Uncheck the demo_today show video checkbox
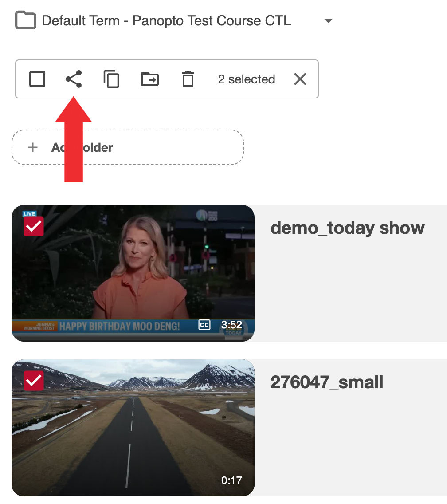 (34, 226)
